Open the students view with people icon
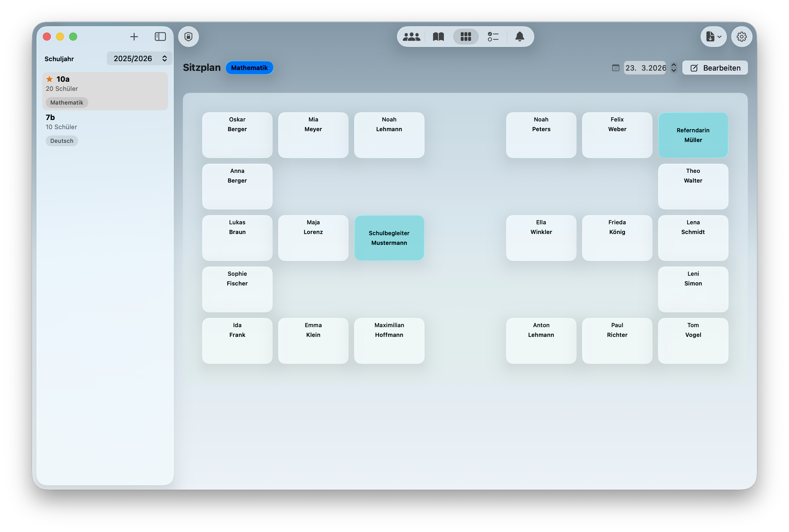This screenshot has height=532, width=789. (x=411, y=36)
